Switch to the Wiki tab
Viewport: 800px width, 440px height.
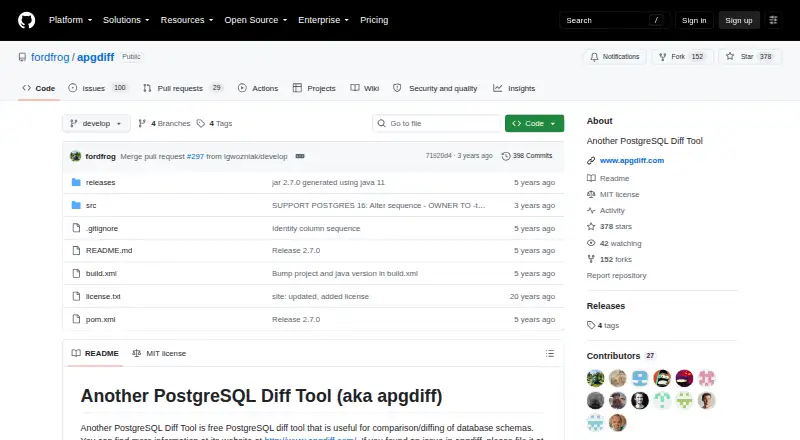(x=364, y=88)
